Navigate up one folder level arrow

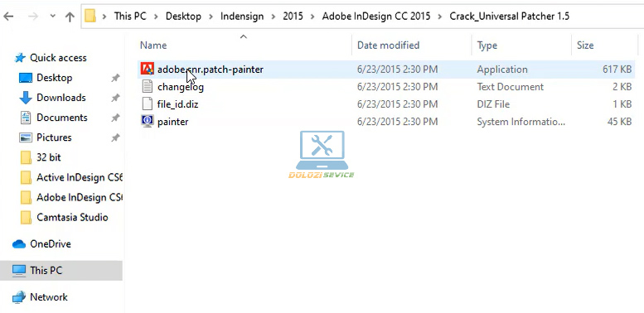(70, 17)
